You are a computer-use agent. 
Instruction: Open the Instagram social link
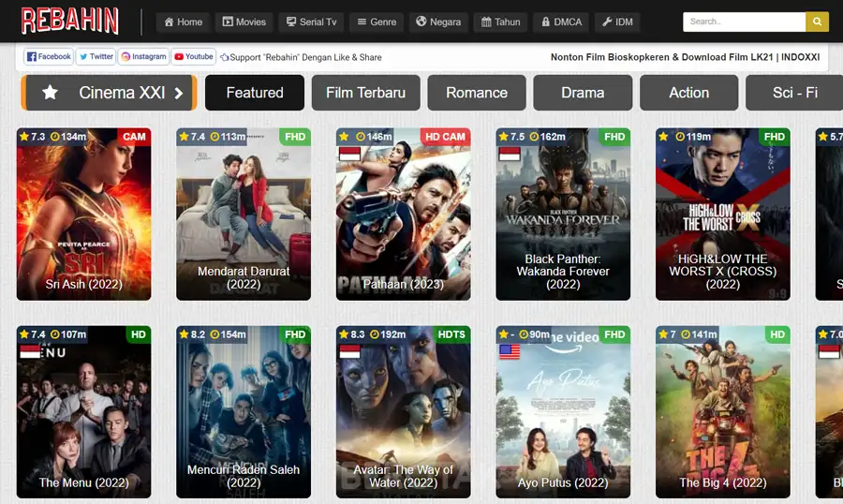[143, 56]
